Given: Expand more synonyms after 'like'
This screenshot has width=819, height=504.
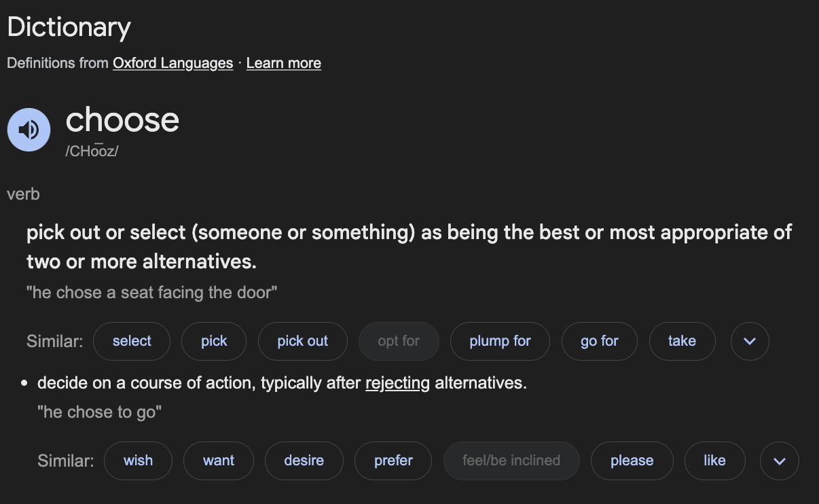Looking at the screenshot, I should coord(780,461).
